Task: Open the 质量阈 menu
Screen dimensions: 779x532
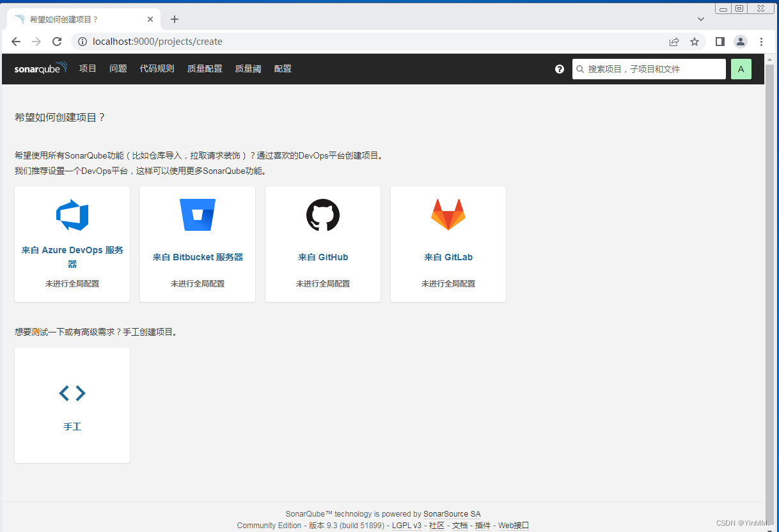Action: click(x=248, y=69)
